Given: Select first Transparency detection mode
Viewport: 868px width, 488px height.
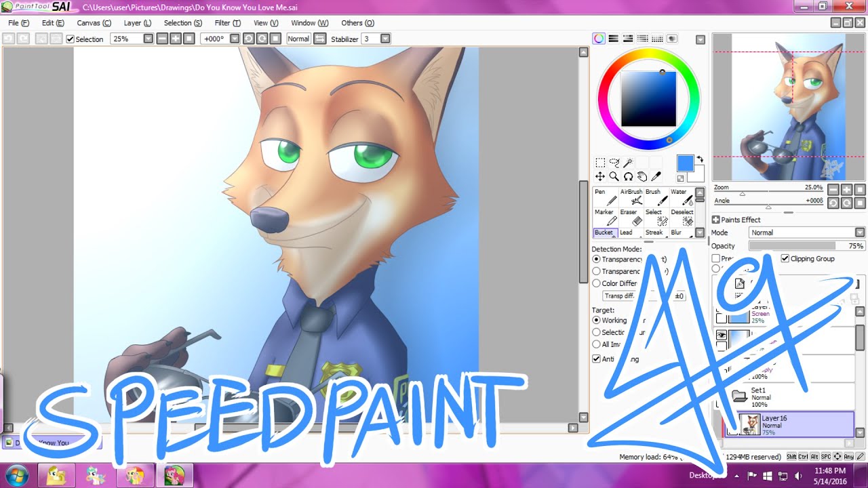Looking at the screenshot, I should [x=597, y=259].
